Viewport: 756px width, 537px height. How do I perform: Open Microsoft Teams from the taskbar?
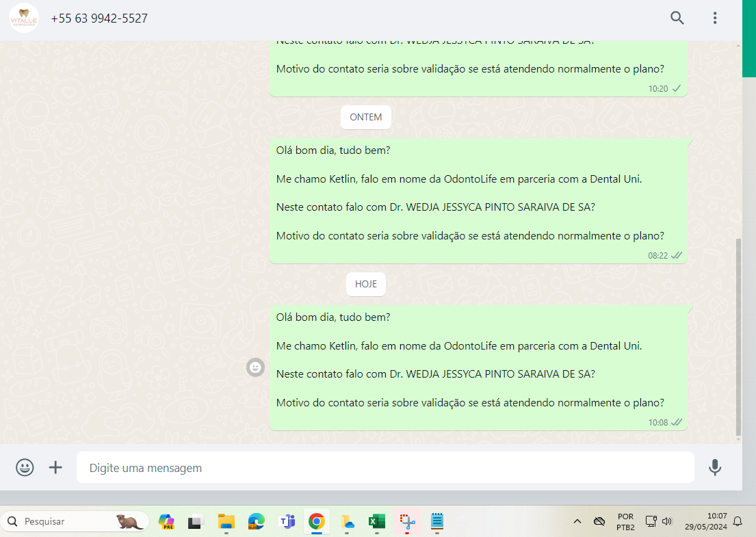[287, 521]
